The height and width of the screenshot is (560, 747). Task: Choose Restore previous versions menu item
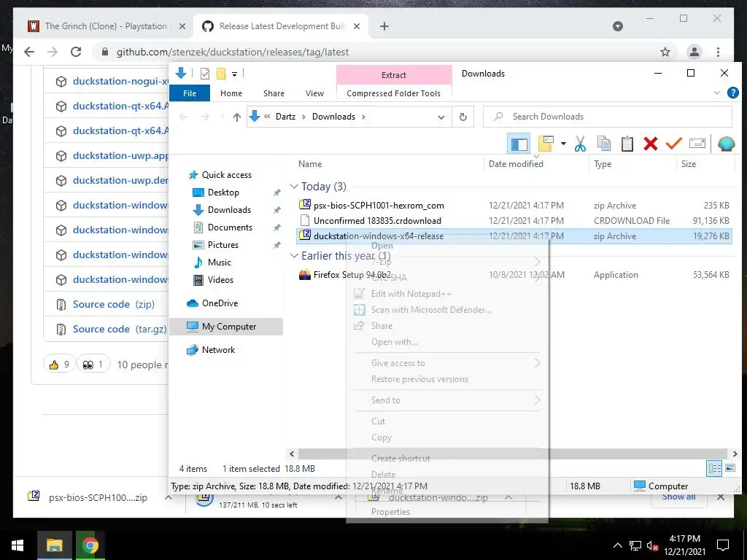tap(419, 379)
